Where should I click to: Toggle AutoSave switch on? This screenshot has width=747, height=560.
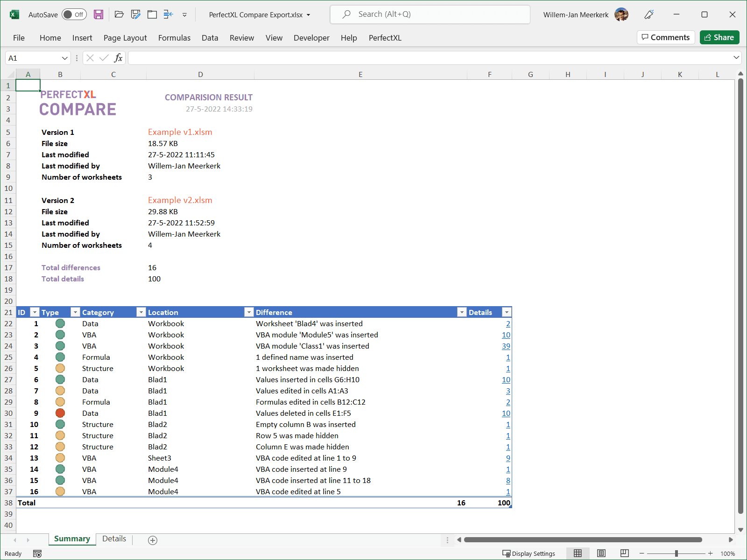74,14
